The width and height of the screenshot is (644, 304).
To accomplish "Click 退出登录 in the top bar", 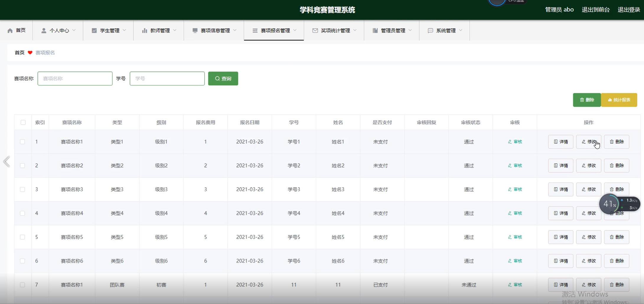I will [629, 10].
